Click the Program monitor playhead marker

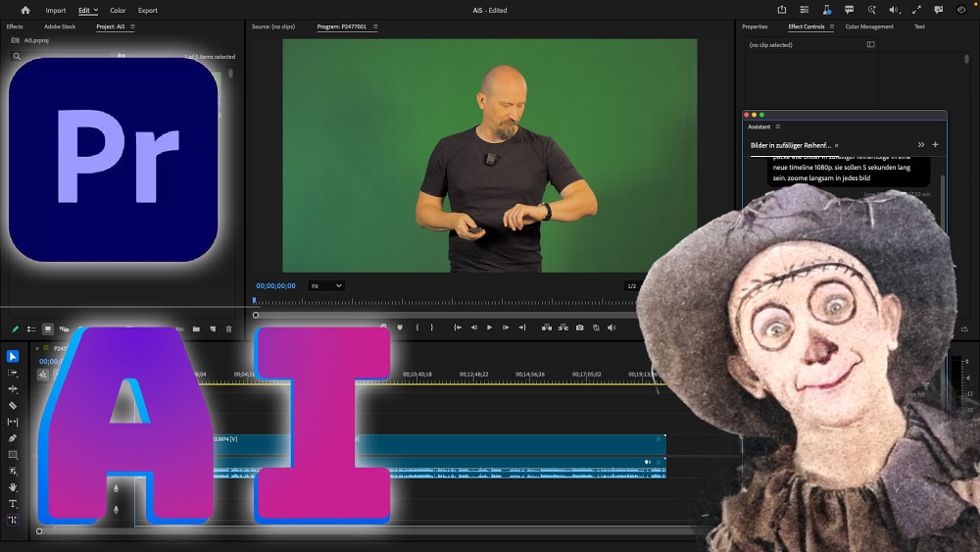click(255, 301)
